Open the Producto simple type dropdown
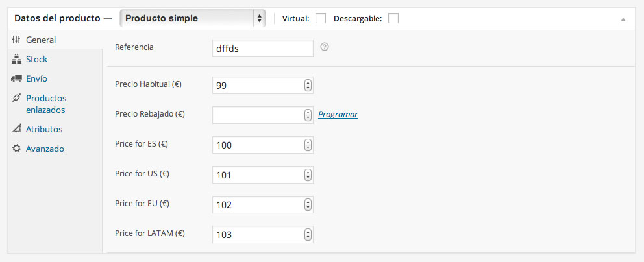The image size is (644, 262). click(x=193, y=18)
